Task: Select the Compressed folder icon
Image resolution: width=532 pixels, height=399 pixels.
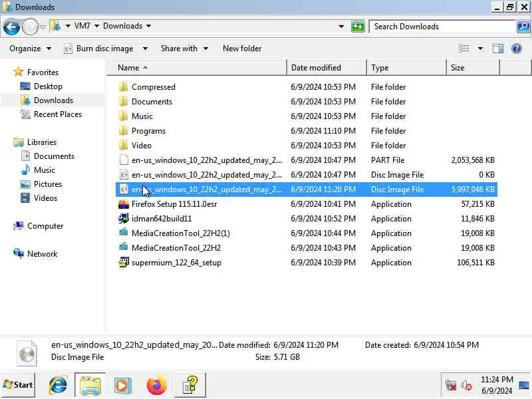Action: tap(124, 87)
